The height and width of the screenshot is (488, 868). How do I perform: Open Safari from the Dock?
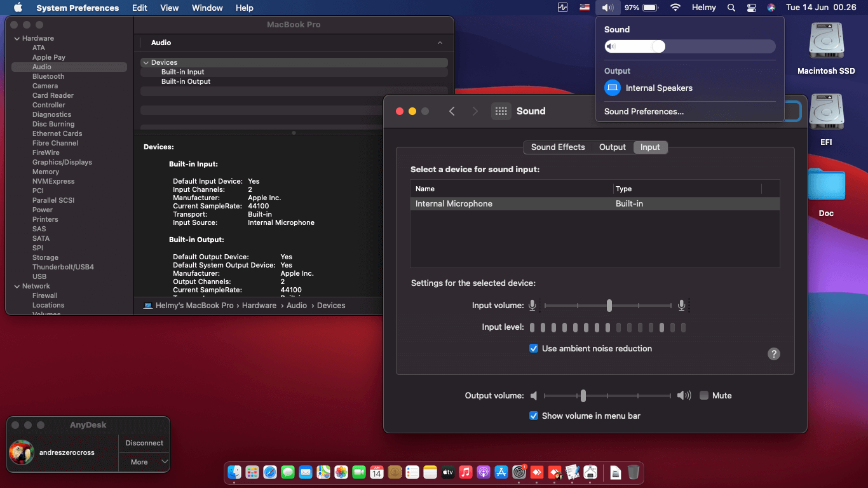point(269,472)
